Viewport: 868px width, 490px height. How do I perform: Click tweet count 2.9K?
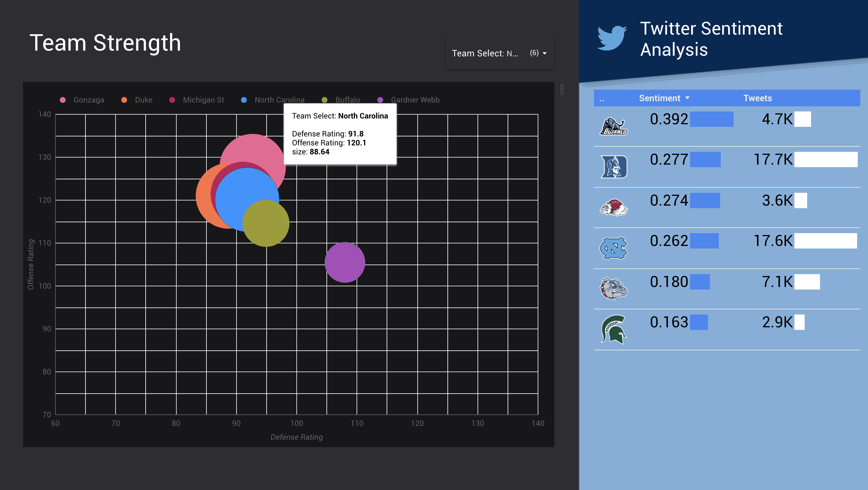(777, 322)
